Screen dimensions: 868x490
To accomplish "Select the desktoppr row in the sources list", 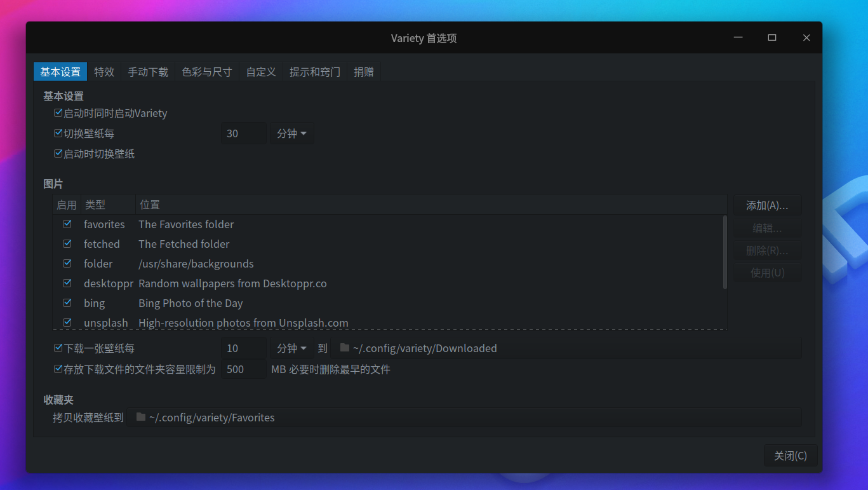I will [254, 283].
